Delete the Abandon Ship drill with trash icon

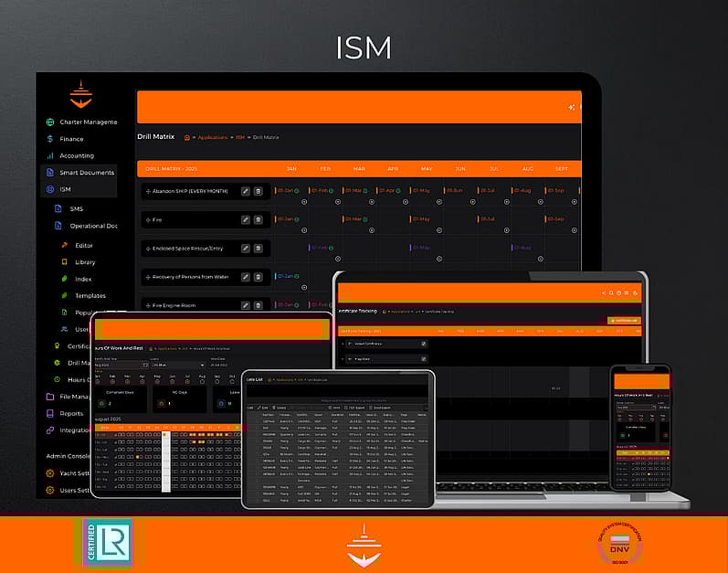tap(258, 191)
